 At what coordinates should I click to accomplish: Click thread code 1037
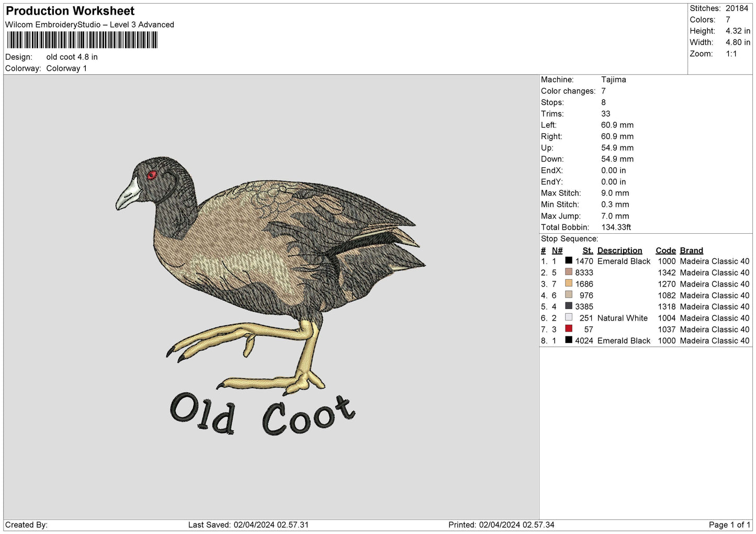(667, 330)
